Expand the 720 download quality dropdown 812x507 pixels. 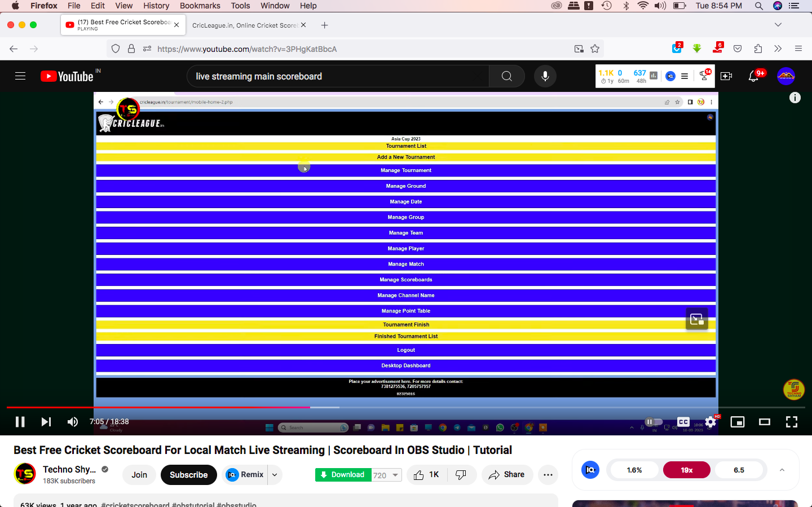tap(387, 475)
